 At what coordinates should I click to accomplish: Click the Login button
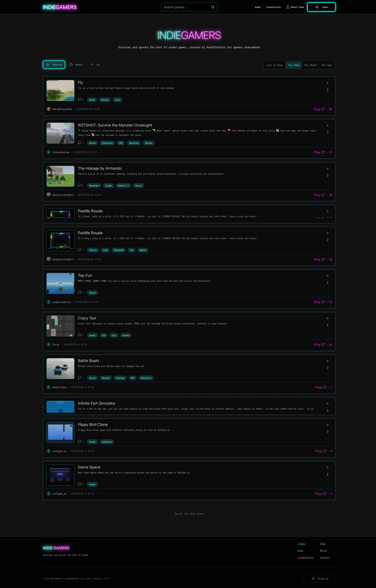[321, 7]
